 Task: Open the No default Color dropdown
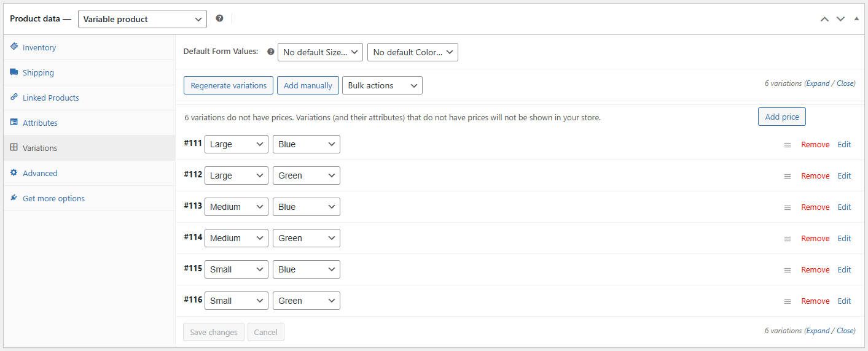click(x=413, y=52)
